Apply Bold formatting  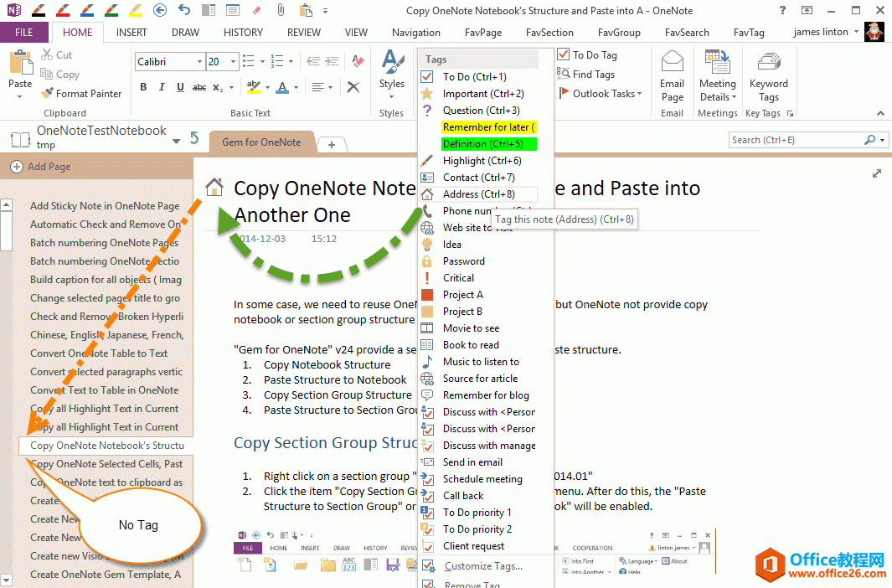pyautogui.click(x=143, y=87)
